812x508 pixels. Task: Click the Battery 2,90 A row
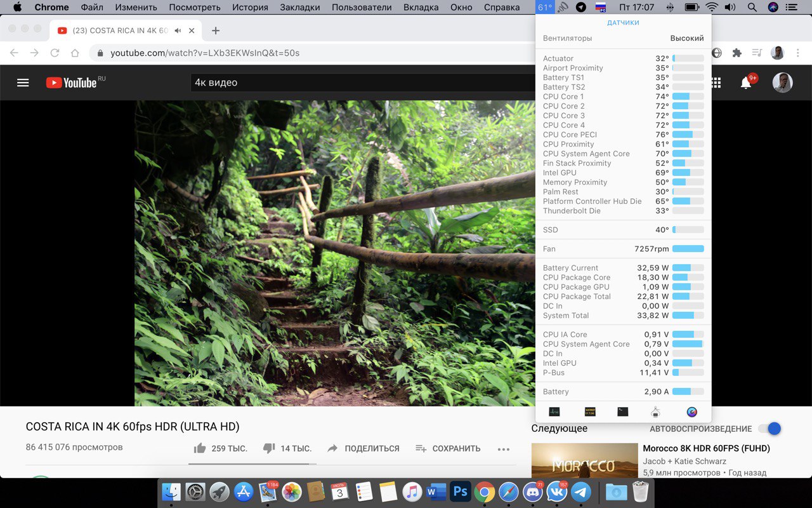coord(623,392)
